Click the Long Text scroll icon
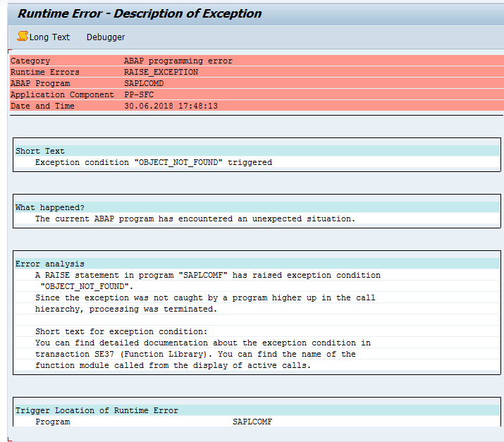 click(22, 37)
